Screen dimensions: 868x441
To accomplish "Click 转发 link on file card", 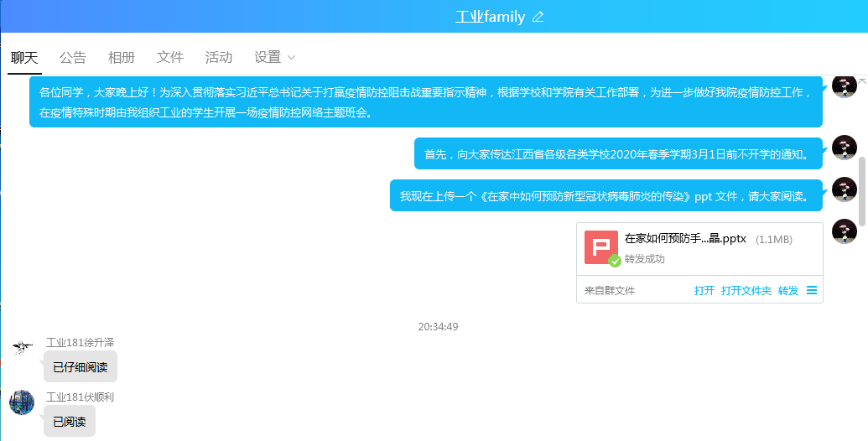I will (x=788, y=290).
